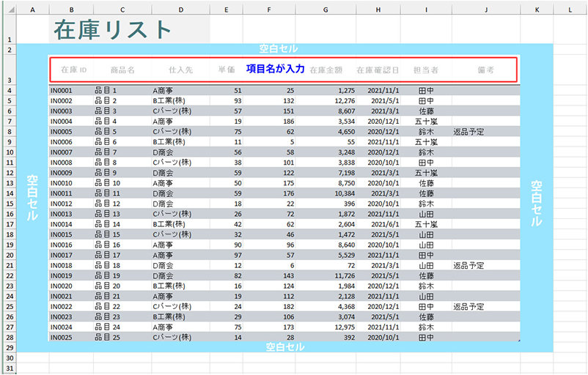Select column B header
The image size is (588, 375).
tap(71, 10)
